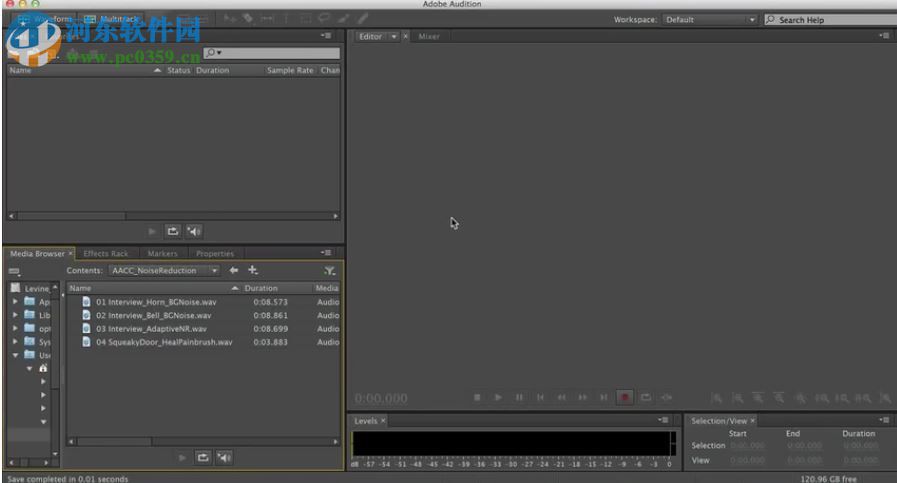Switch to the Mixer tab
Image resolution: width=897 pixels, height=483 pixels.
pyautogui.click(x=428, y=37)
